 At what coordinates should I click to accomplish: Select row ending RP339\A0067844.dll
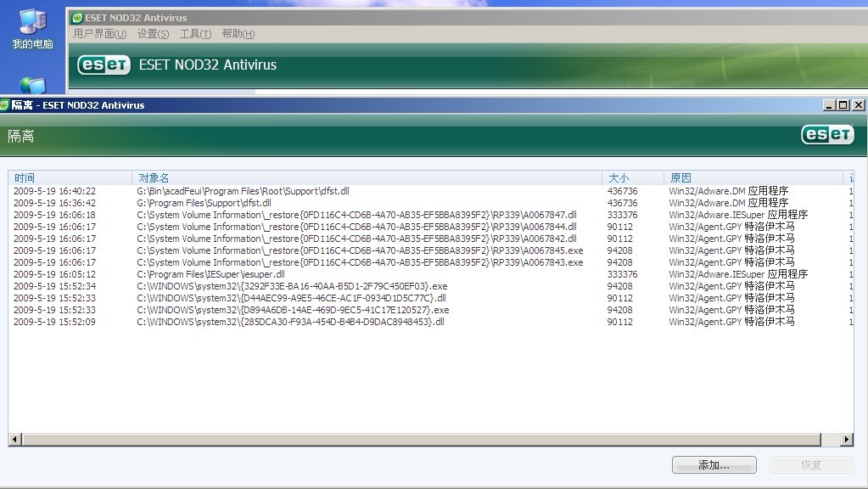tap(431, 227)
